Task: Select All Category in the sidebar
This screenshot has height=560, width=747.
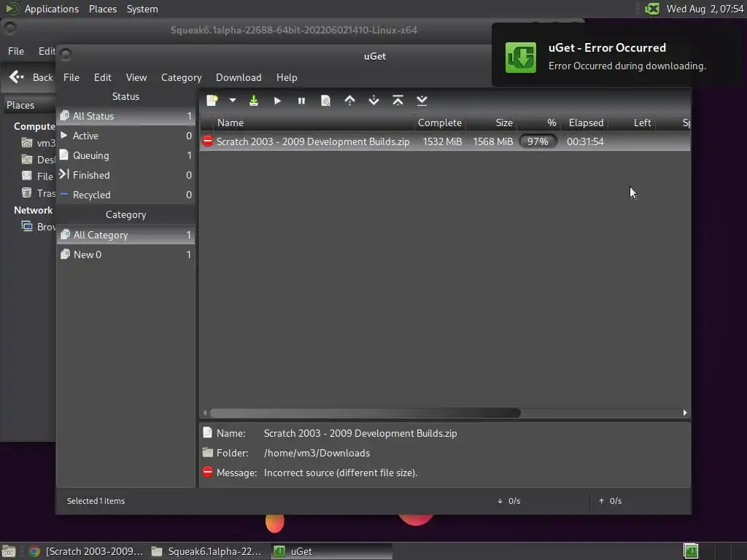Action: click(x=126, y=235)
